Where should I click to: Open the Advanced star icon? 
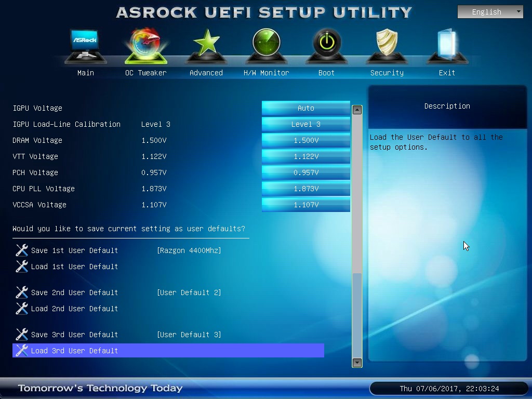206,46
